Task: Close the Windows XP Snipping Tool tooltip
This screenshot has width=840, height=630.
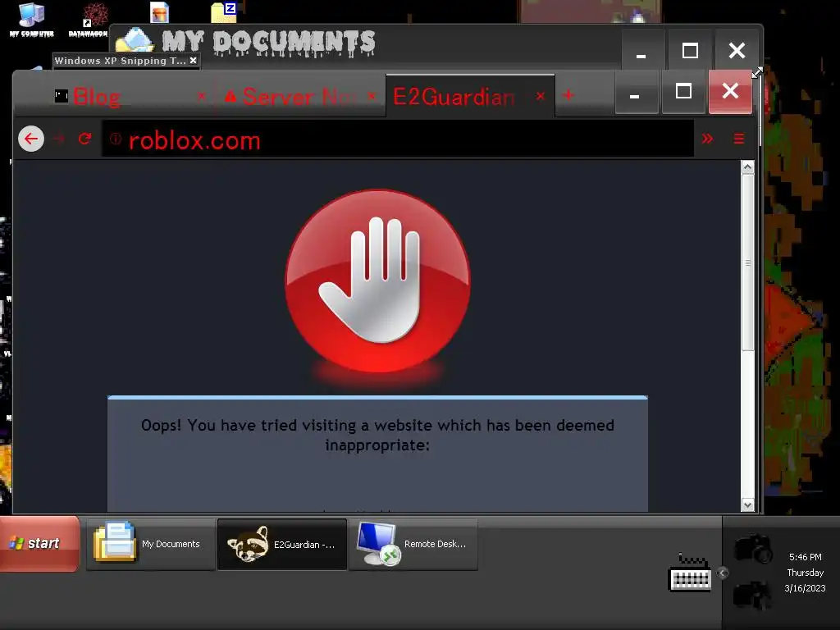Action: tap(193, 61)
